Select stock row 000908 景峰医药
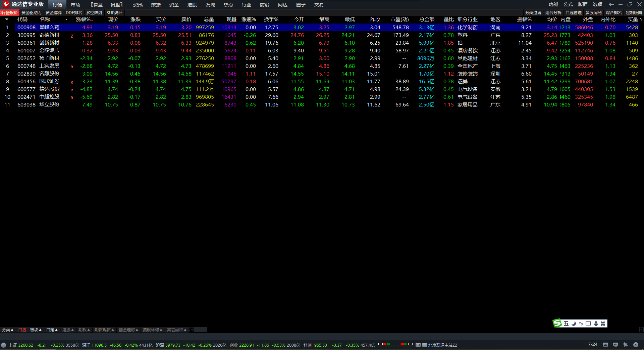The image size is (644, 350). click(x=320, y=28)
